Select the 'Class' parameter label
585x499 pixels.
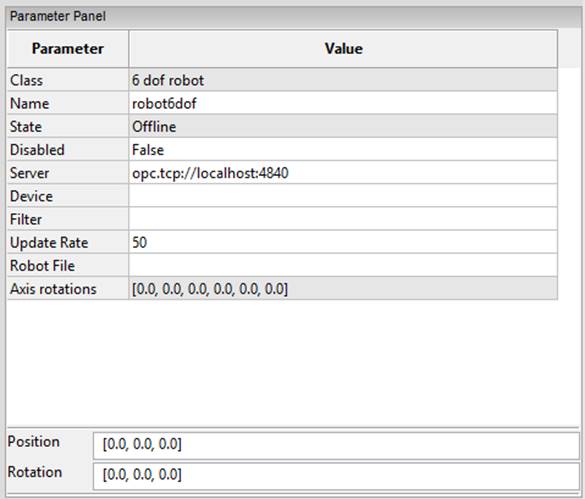pyautogui.click(x=68, y=80)
